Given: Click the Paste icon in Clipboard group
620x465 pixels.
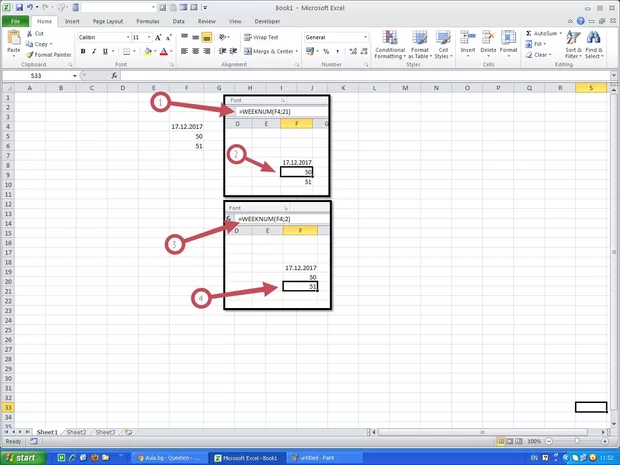Looking at the screenshot, I should 14,39.
